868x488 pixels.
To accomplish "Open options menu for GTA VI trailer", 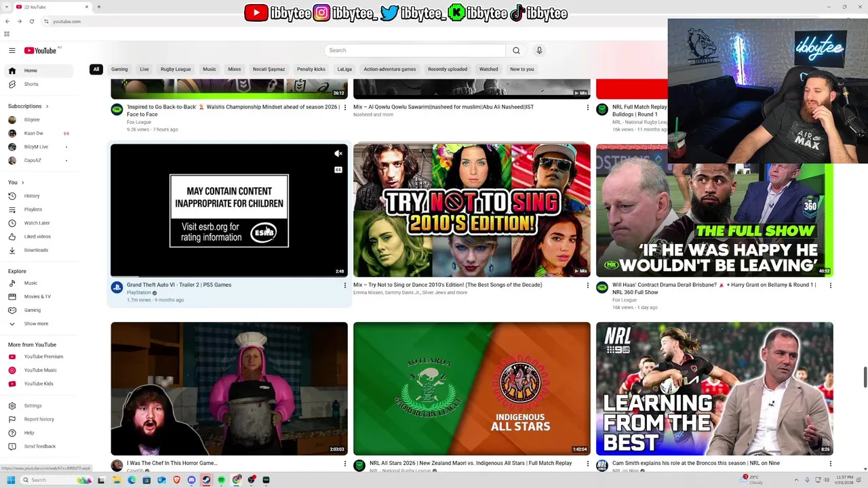I will point(344,285).
